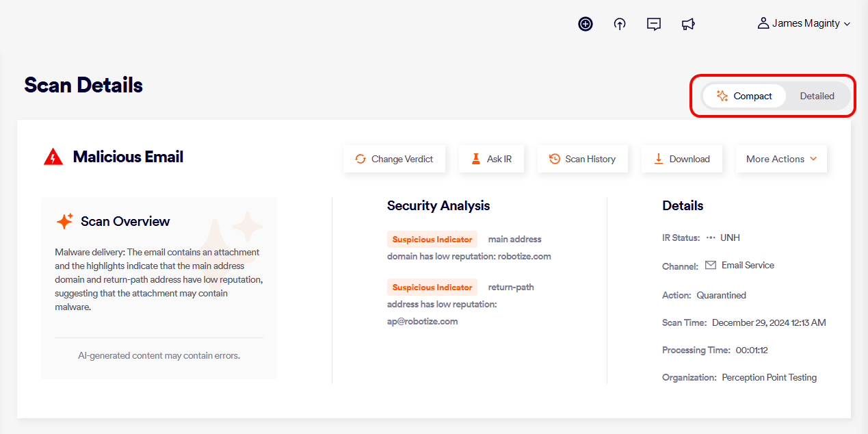Click the Scan Overview sparkle icon
Screen dimensions: 868x434
[x=65, y=221]
